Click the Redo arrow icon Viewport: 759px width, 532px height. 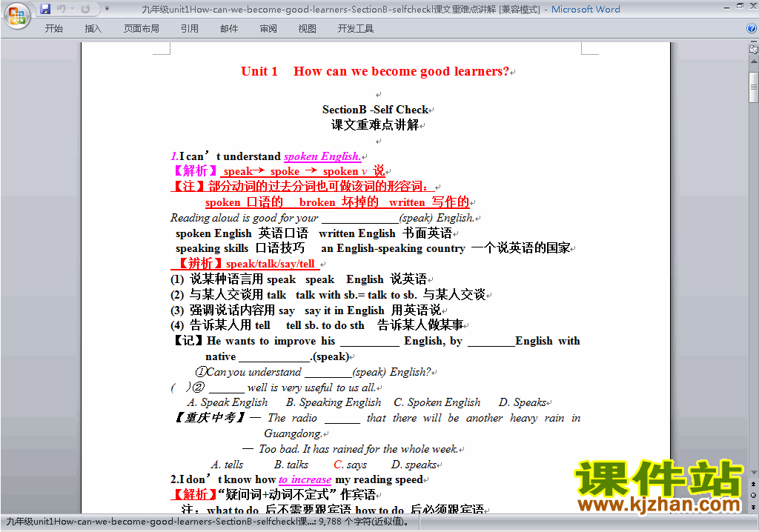86,9
